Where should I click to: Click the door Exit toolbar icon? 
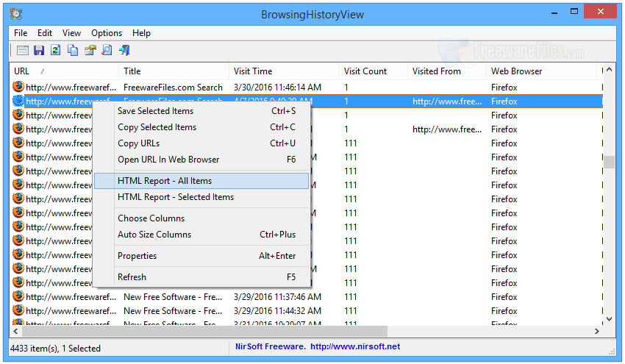click(124, 50)
